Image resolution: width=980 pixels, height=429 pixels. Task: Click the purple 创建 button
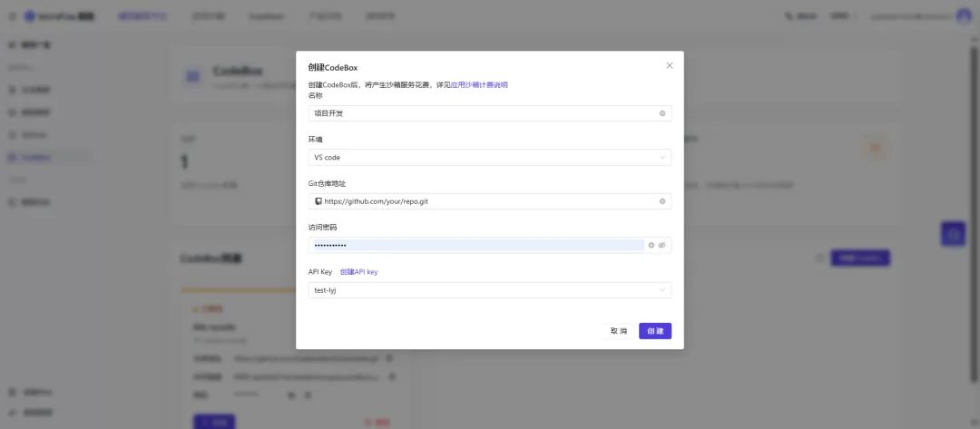point(655,331)
